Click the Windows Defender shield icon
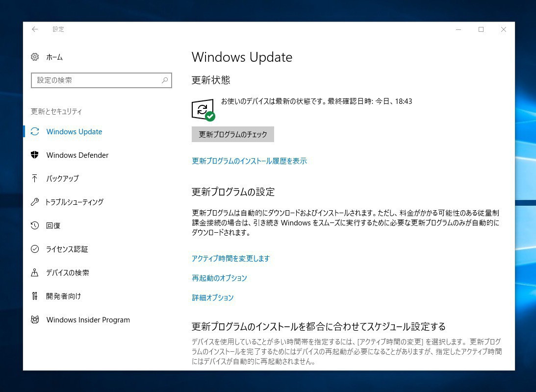The width and height of the screenshot is (536, 392). click(35, 155)
